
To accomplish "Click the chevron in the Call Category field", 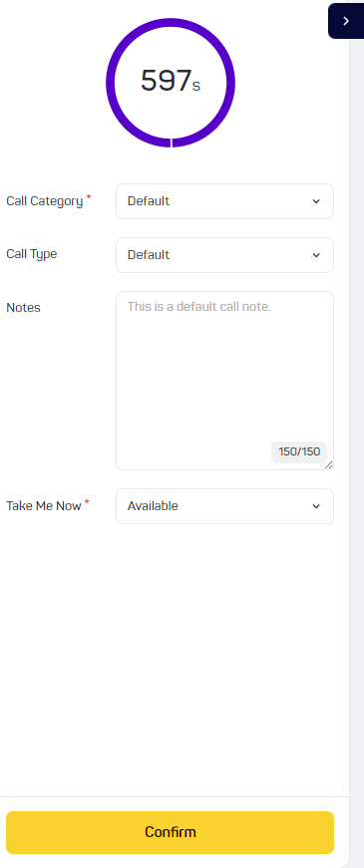I will [x=316, y=201].
